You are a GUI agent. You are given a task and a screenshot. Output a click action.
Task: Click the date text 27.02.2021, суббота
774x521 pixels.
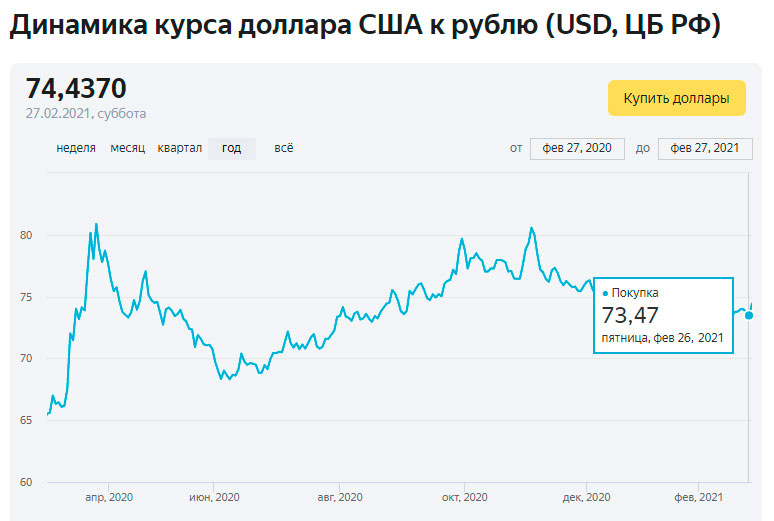[x=86, y=113]
